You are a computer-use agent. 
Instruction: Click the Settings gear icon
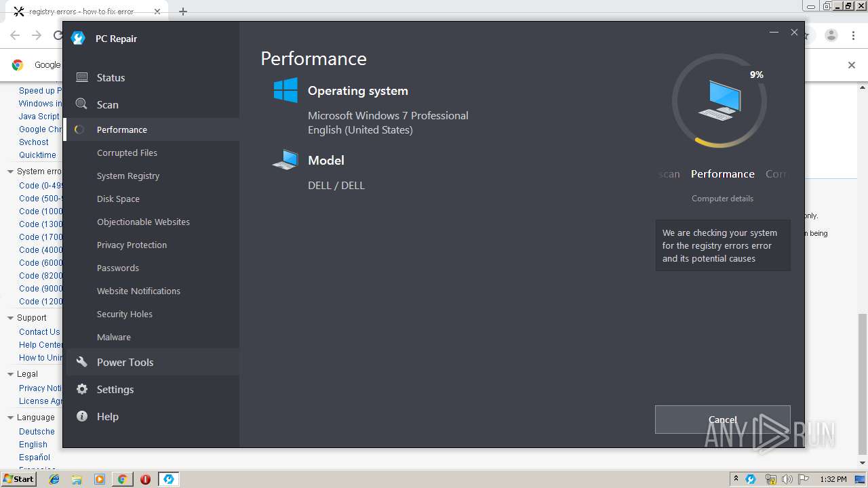pos(82,389)
